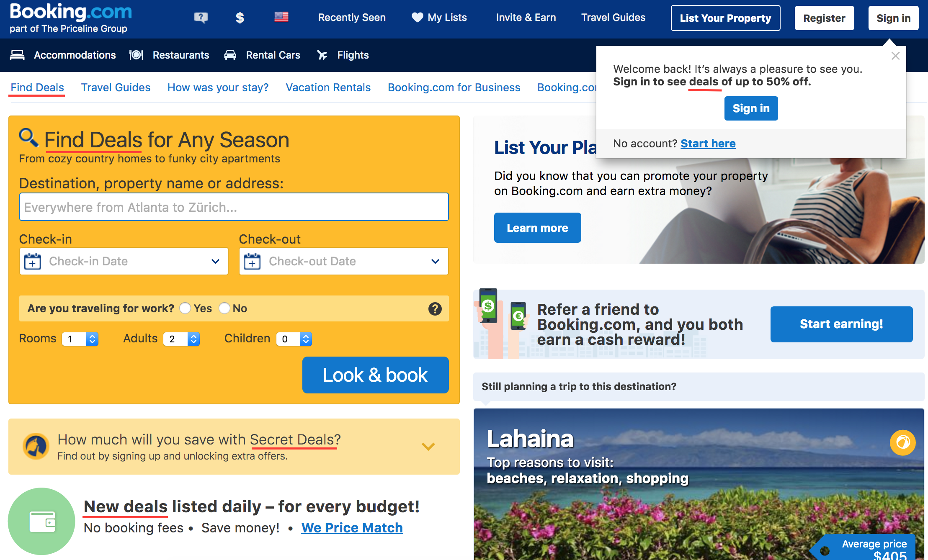Click the Learn more button

coord(537,228)
